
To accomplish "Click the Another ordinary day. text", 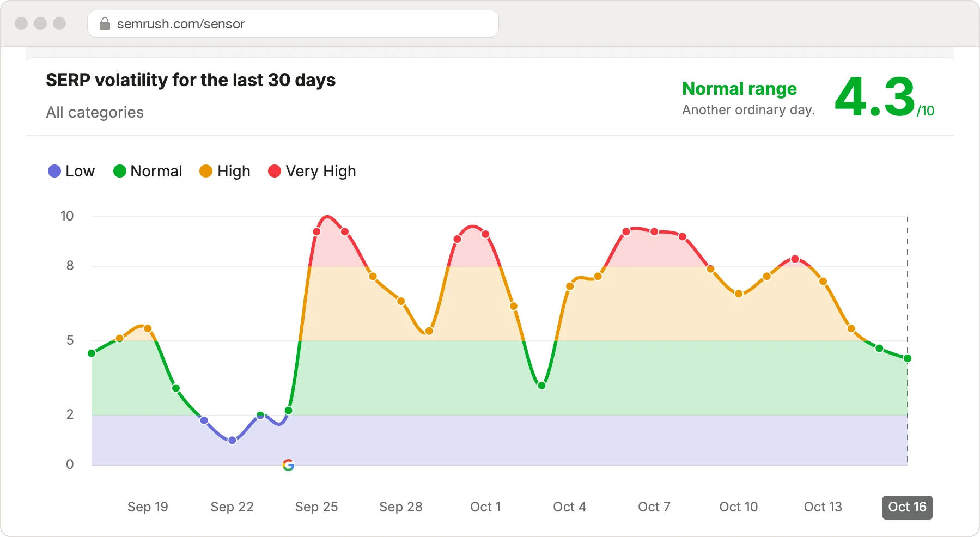I will [x=748, y=110].
